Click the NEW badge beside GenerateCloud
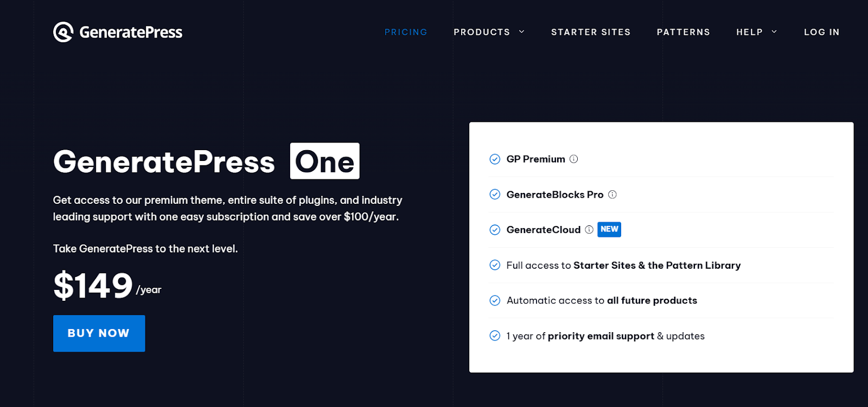This screenshot has width=868, height=407. pos(609,229)
